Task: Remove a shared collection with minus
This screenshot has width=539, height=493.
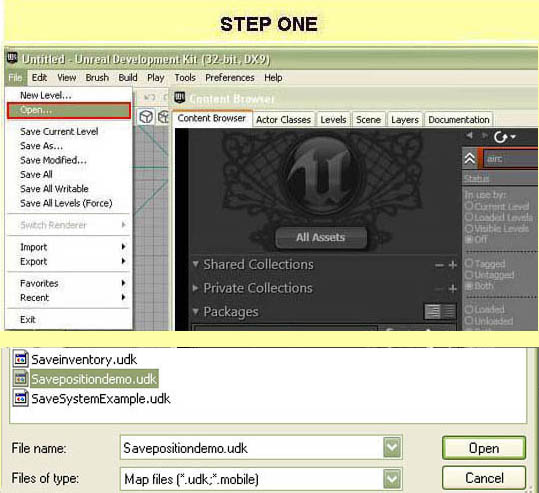Action: pyautogui.click(x=439, y=265)
